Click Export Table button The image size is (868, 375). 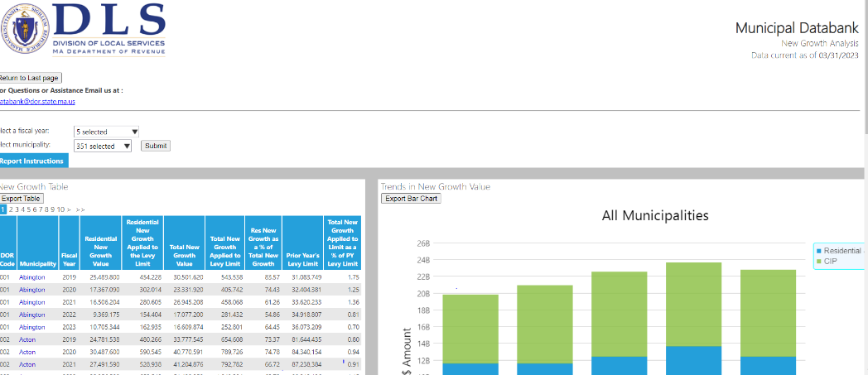tap(21, 199)
